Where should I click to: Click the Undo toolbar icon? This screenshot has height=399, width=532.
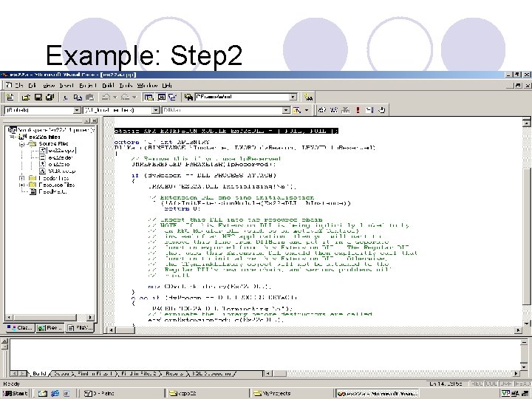(106, 98)
